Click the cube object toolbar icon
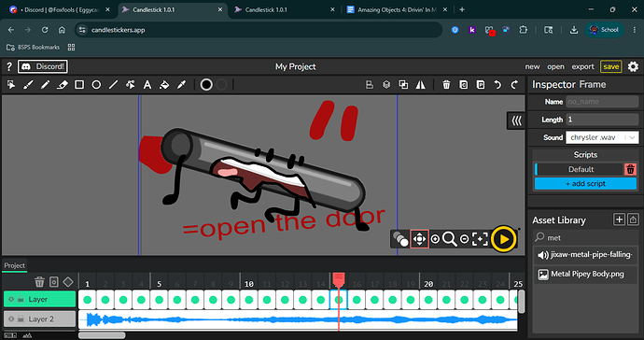The height and width of the screenshot is (340, 644). (x=386, y=85)
